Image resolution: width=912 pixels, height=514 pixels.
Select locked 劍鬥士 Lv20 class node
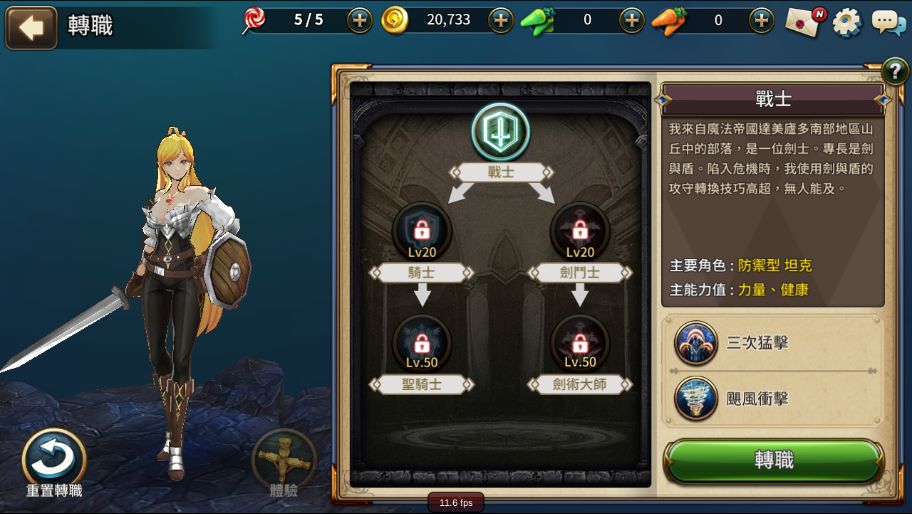pyautogui.click(x=580, y=231)
